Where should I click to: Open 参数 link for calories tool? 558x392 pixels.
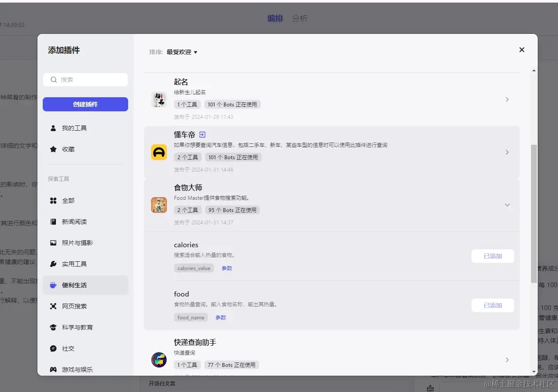(227, 268)
